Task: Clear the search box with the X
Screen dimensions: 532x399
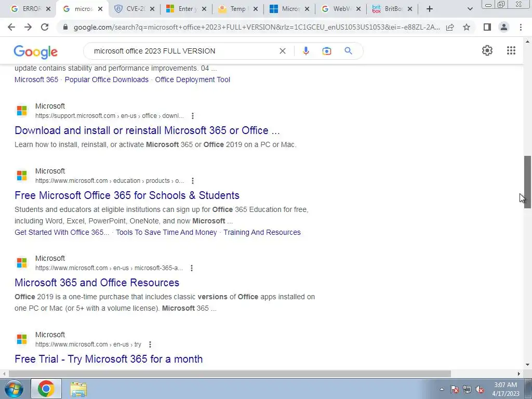Action: coord(282,51)
